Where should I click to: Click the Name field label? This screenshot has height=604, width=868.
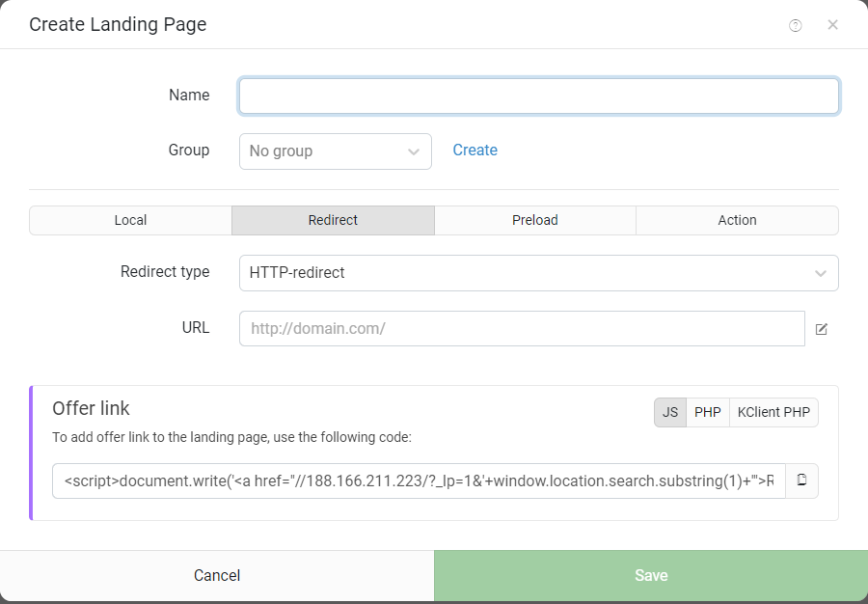pos(189,96)
